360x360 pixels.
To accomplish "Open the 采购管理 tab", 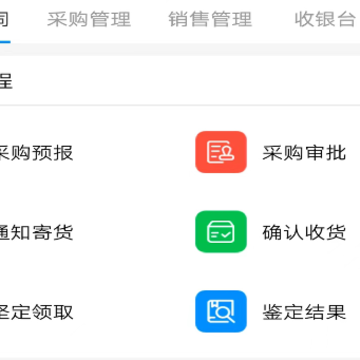I will [89, 19].
